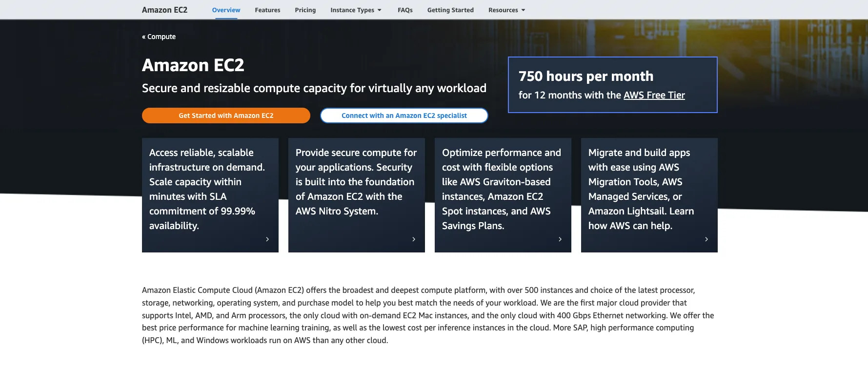Open the AWS Graviton-based instances card text
The image size is (868, 366).
point(502,189)
